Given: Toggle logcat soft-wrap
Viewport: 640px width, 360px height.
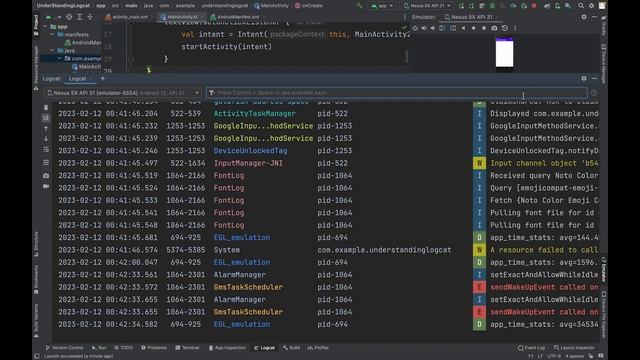Looking at the screenshot, I should [x=46, y=149].
